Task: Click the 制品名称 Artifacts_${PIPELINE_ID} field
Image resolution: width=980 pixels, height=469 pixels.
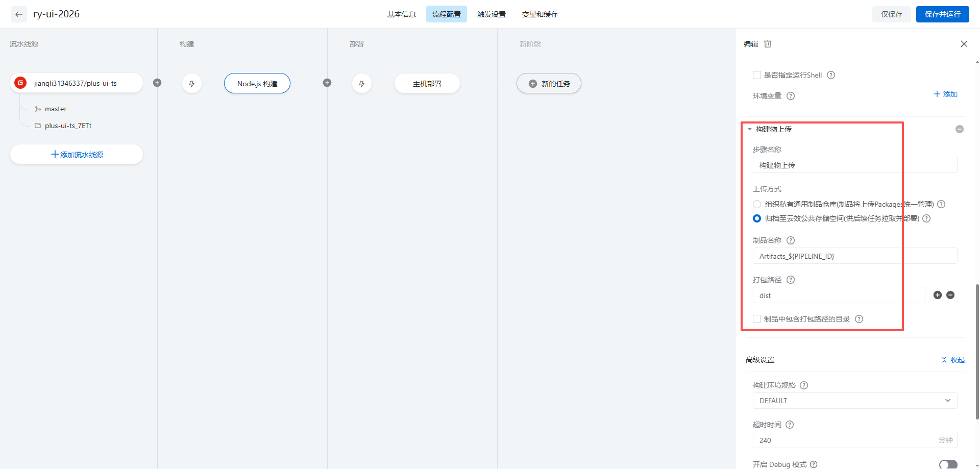Action: coord(855,256)
